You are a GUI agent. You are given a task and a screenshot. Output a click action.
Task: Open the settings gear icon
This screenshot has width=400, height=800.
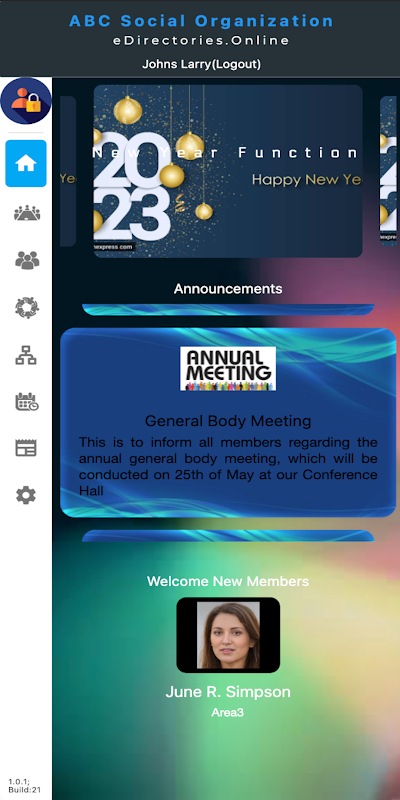[26, 495]
